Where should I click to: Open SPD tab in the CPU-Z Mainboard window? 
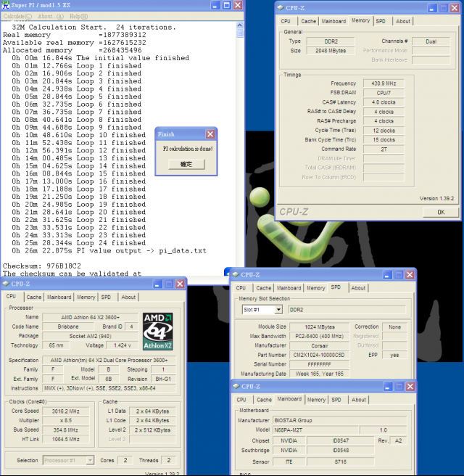[x=336, y=400]
